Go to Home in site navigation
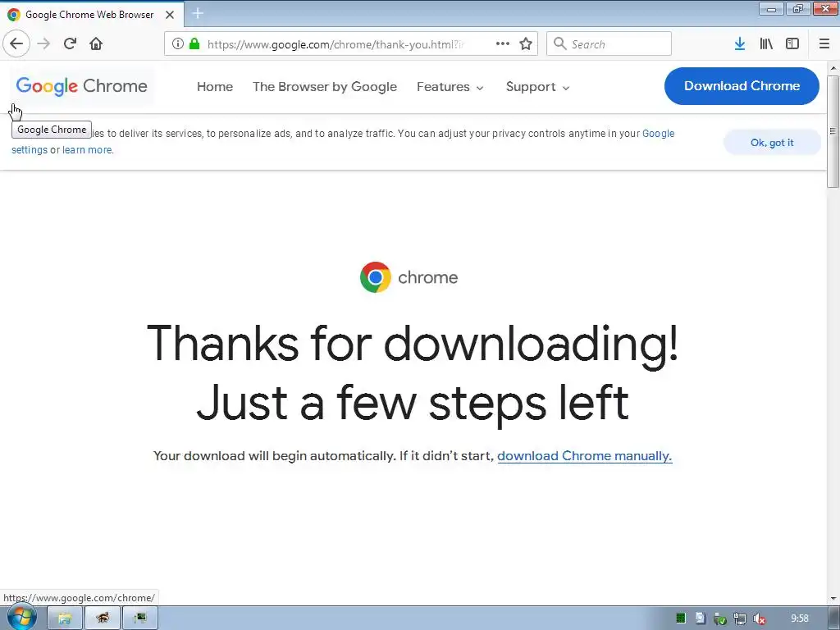 215,87
